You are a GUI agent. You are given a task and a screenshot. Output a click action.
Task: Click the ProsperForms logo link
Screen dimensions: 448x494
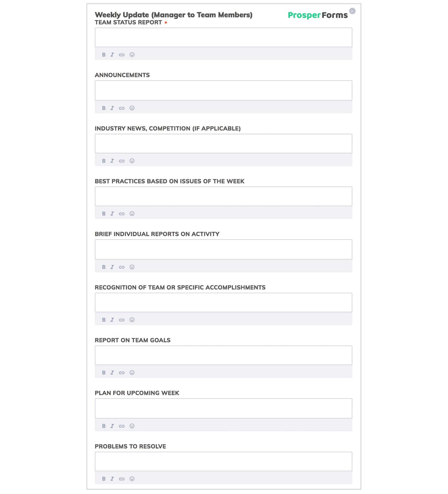(x=318, y=15)
